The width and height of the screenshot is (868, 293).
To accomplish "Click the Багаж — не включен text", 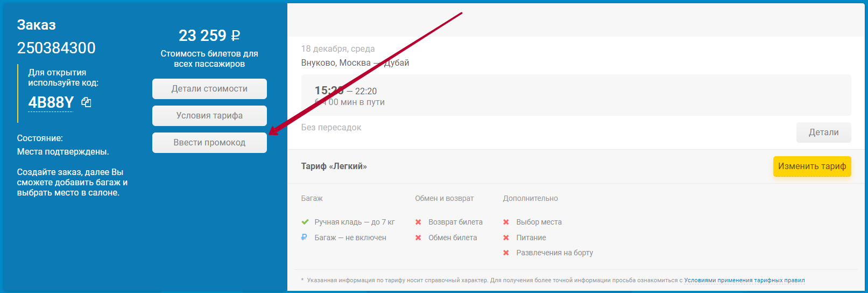I will click(x=350, y=238).
